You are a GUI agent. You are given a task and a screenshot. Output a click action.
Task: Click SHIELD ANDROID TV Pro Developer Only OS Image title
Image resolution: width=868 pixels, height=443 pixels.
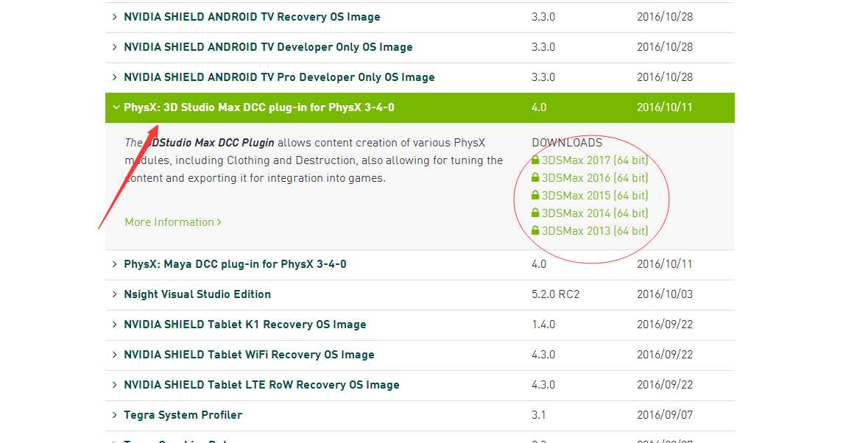coord(279,77)
